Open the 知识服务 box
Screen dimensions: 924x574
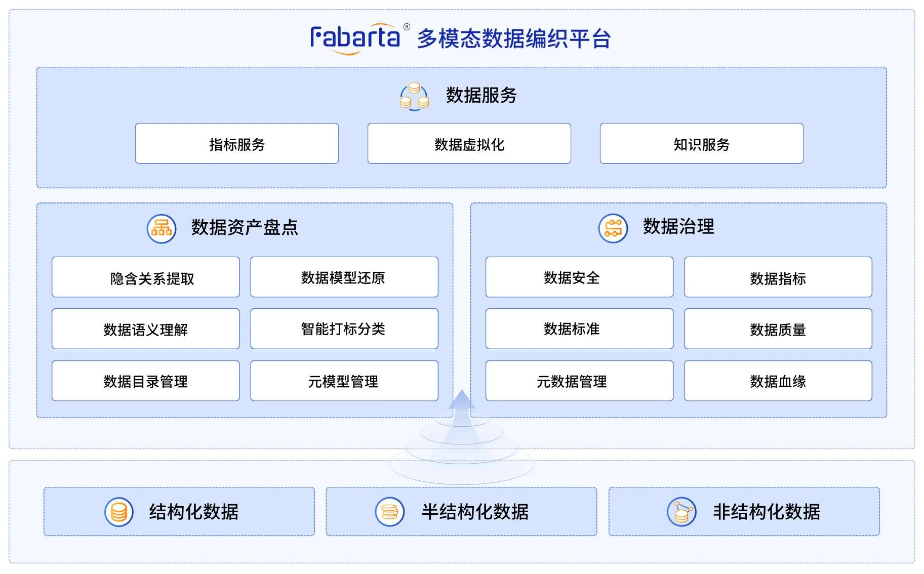pos(702,144)
